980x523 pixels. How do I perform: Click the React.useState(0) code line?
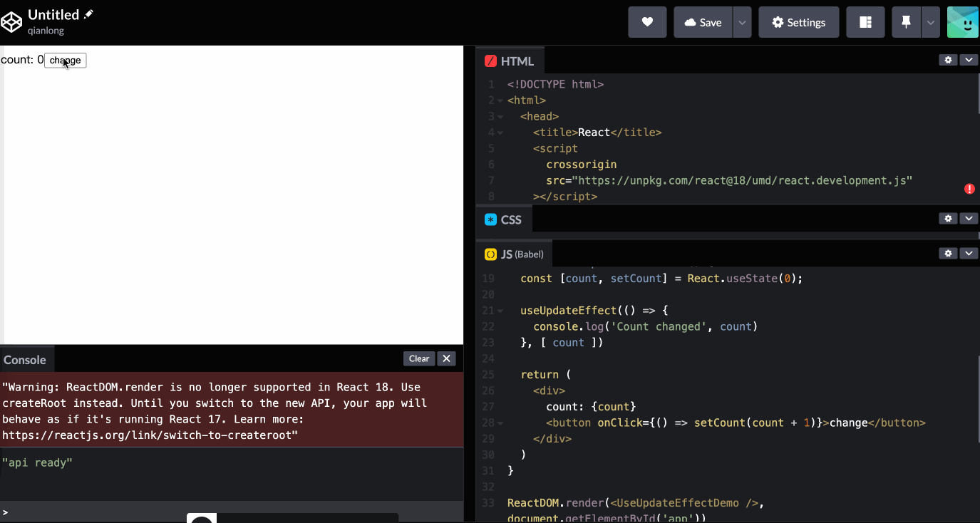click(661, 279)
